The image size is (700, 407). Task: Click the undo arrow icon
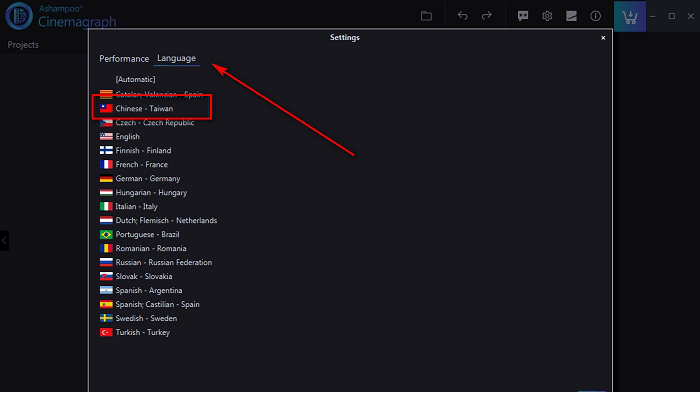coord(462,16)
